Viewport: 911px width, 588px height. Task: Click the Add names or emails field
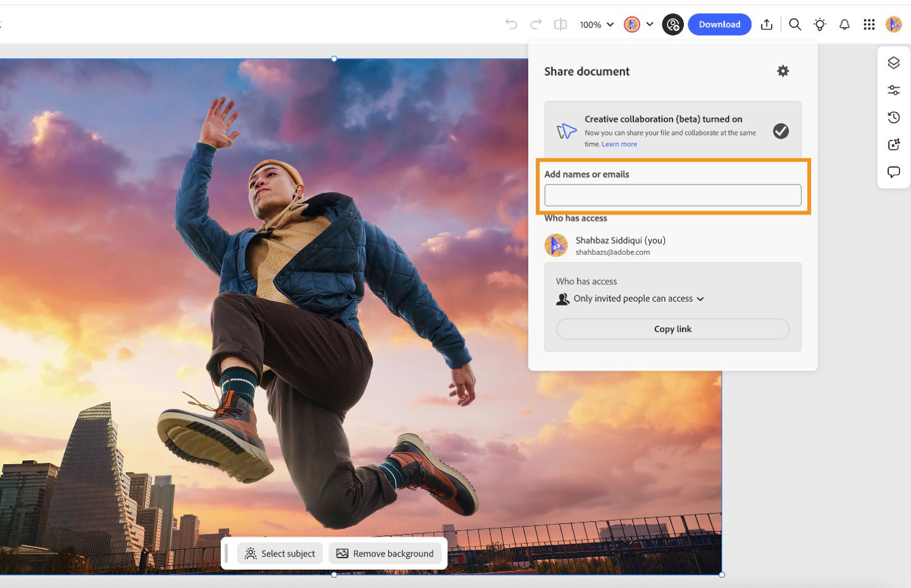pyautogui.click(x=672, y=195)
